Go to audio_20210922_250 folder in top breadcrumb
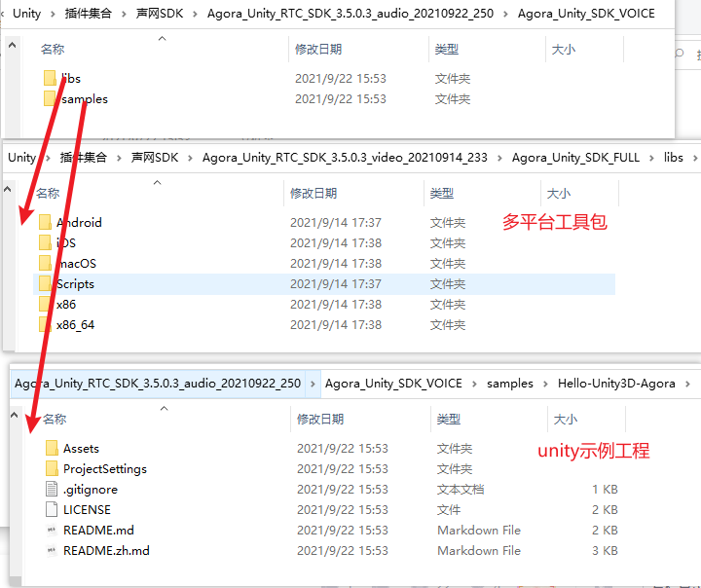The image size is (701, 588). [x=350, y=14]
